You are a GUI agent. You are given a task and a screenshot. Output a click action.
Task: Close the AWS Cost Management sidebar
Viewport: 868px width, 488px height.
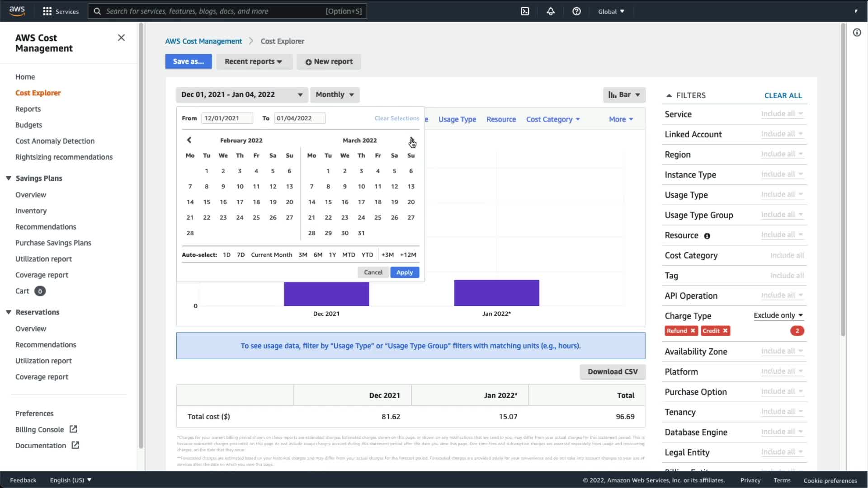121,38
